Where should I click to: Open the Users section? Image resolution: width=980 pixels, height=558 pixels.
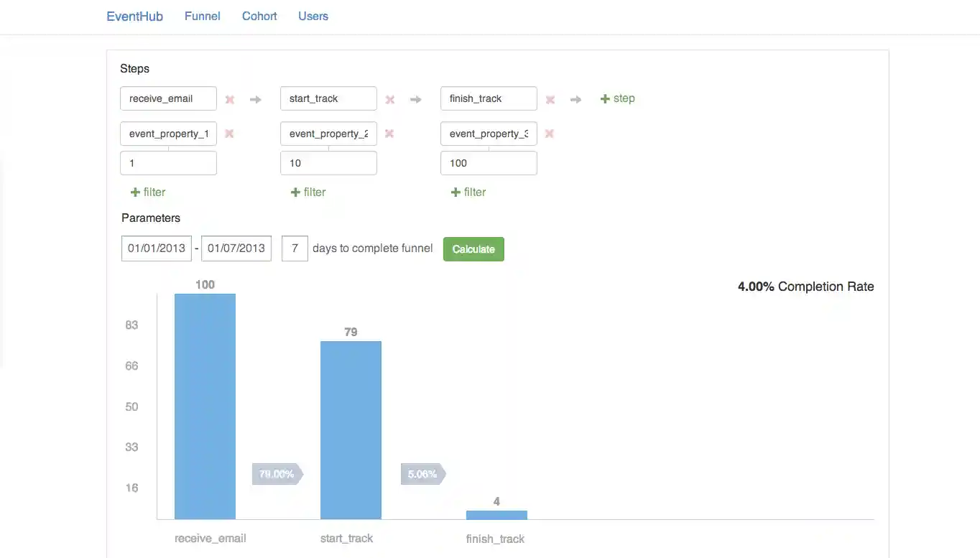313,16
